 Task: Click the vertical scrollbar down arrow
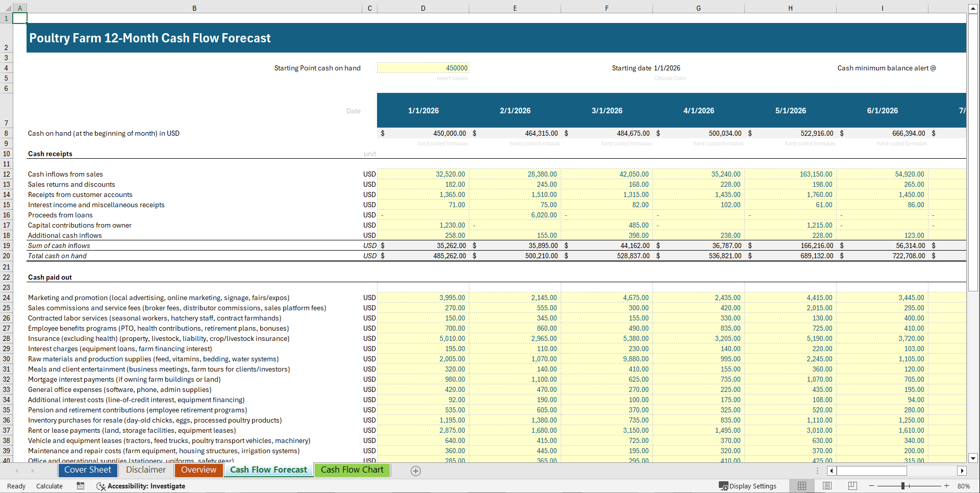click(x=973, y=458)
